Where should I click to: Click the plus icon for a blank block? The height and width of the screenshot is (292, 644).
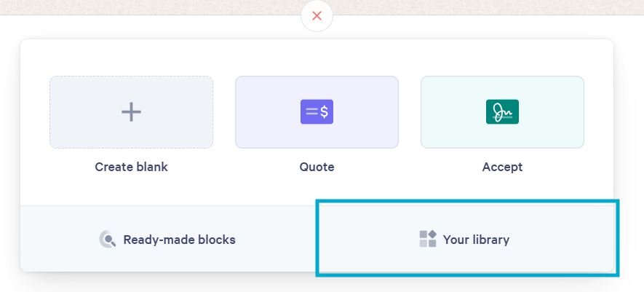(132, 112)
